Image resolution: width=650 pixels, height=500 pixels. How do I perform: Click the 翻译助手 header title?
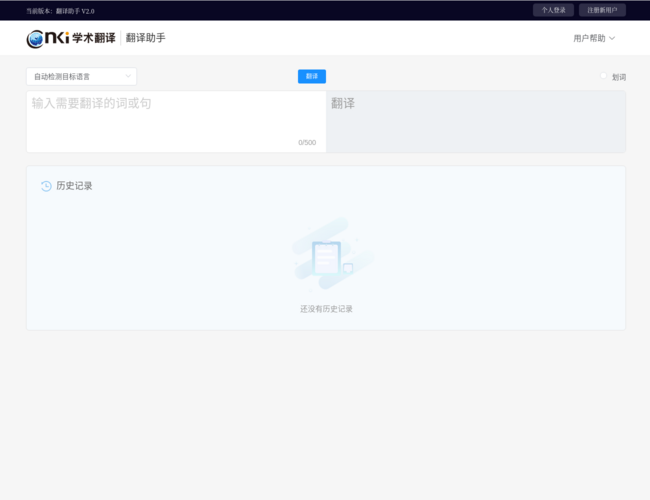click(146, 38)
